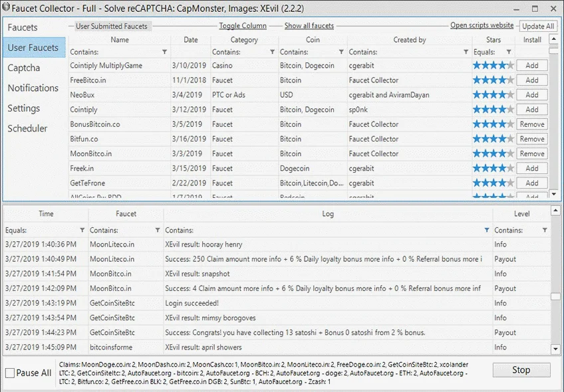
Task: Click the faucet list scroll up arrow
Action: [x=553, y=39]
